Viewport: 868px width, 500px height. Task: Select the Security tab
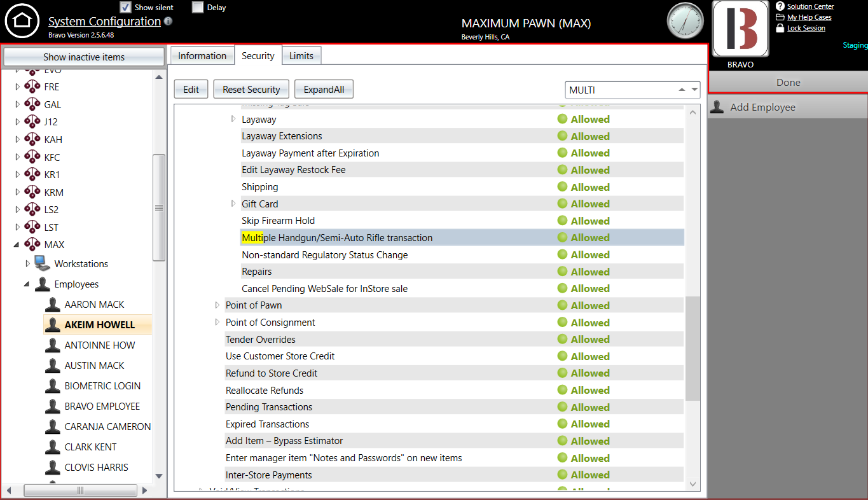pyautogui.click(x=258, y=56)
